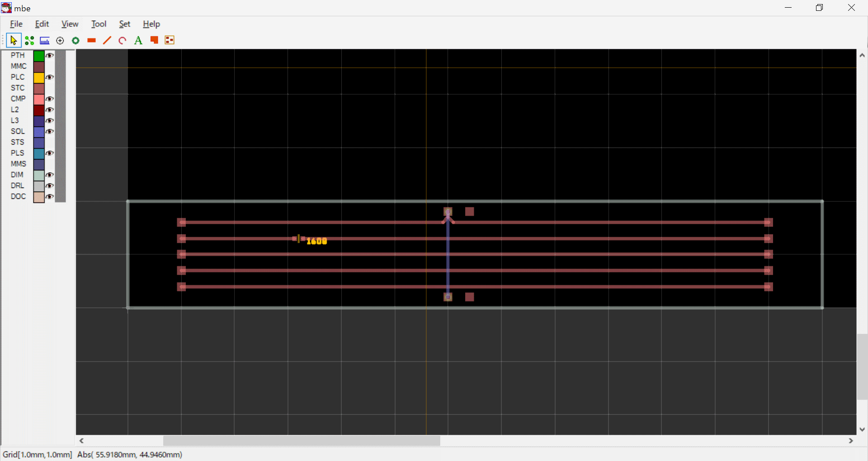The image size is (868, 461).
Task: Click the beige DOC color swatch
Action: coord(39,197)
